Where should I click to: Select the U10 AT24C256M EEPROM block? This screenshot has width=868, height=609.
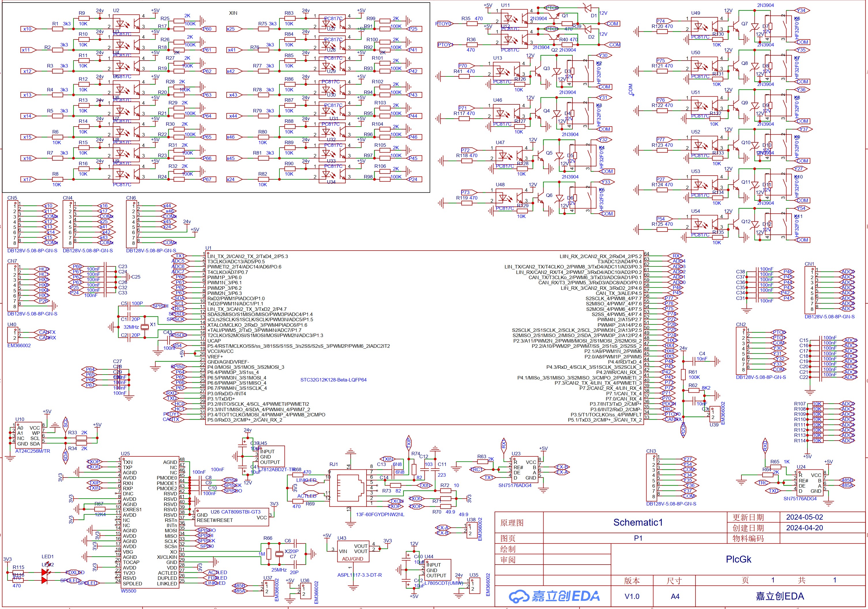pos(29,435)
